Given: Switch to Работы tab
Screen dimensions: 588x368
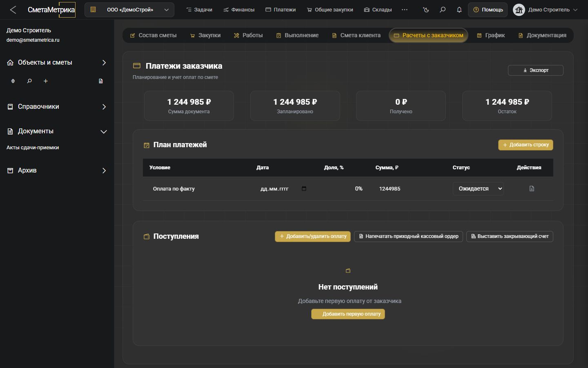Looking at the screenshot, I should pyautogui.click(x=248, y=36).
